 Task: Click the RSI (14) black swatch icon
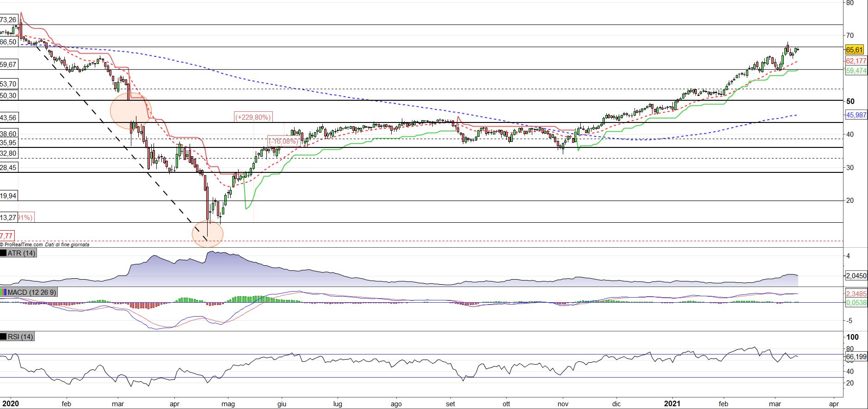(x=3, y=337)
